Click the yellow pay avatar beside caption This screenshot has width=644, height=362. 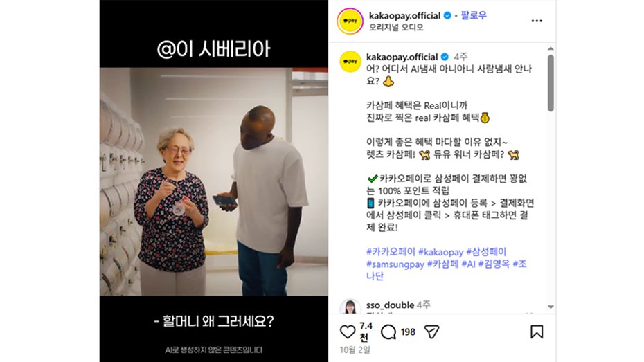[350, 62]
